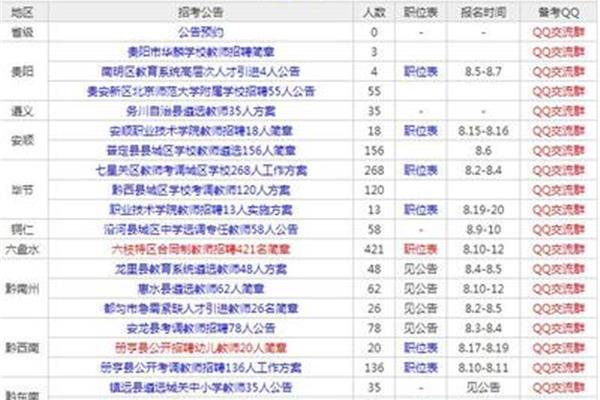Select the 地区 column header
The width and height of the screenshot is (600, 400).
click(22, 13)
